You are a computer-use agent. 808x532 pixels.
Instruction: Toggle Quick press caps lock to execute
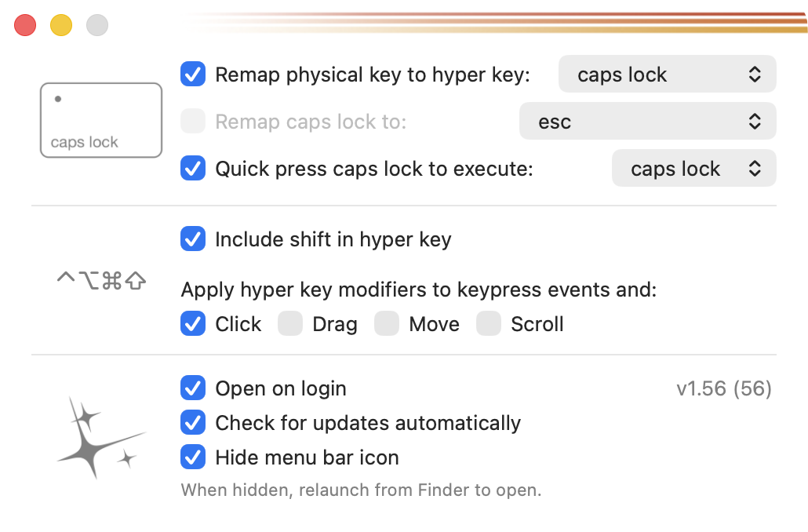coord(193,169)
